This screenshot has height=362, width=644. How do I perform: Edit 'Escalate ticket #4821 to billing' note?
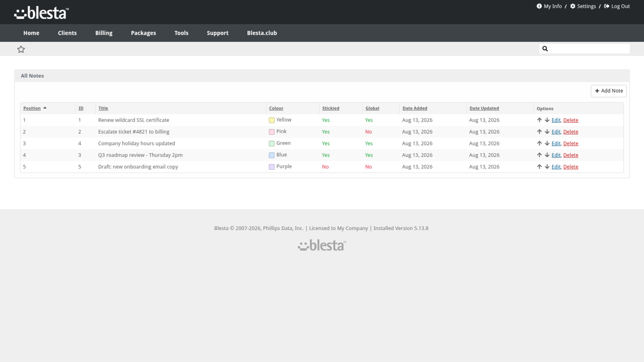coord(556,132)
